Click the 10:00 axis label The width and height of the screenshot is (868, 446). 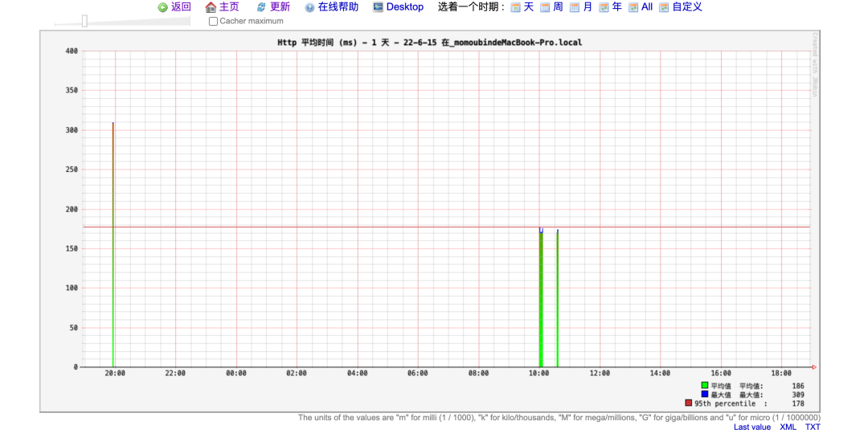point(538,374)
